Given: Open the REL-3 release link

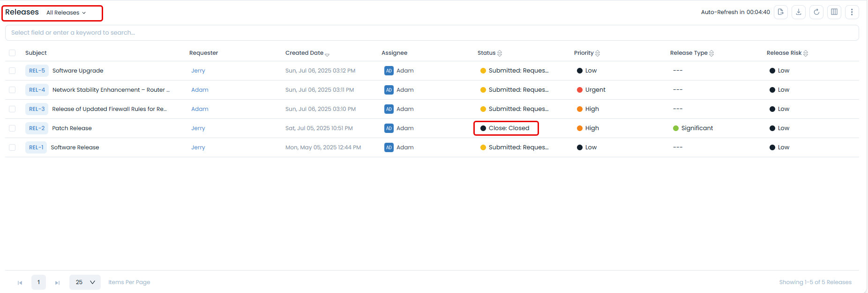Looking at the screenshot, I should pyautogui.click(x=37, y=109).
